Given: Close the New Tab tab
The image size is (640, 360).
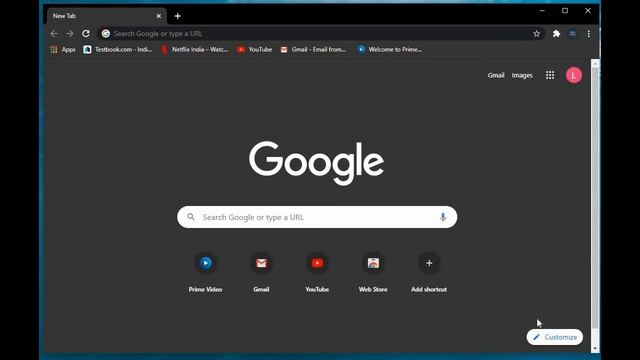Looking at the screenshot, I should coord(158,16).
